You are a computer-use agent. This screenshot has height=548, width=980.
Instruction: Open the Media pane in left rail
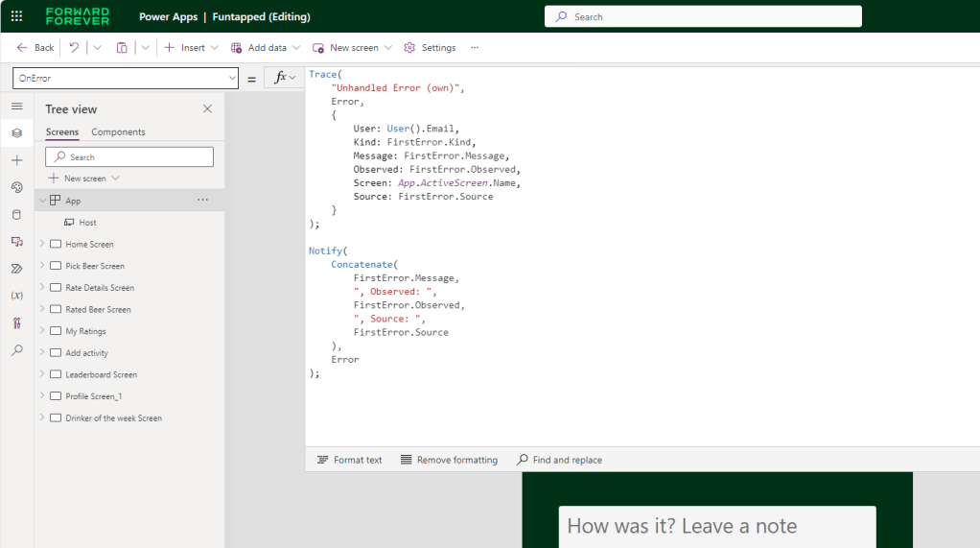click(x=16, y=241)
